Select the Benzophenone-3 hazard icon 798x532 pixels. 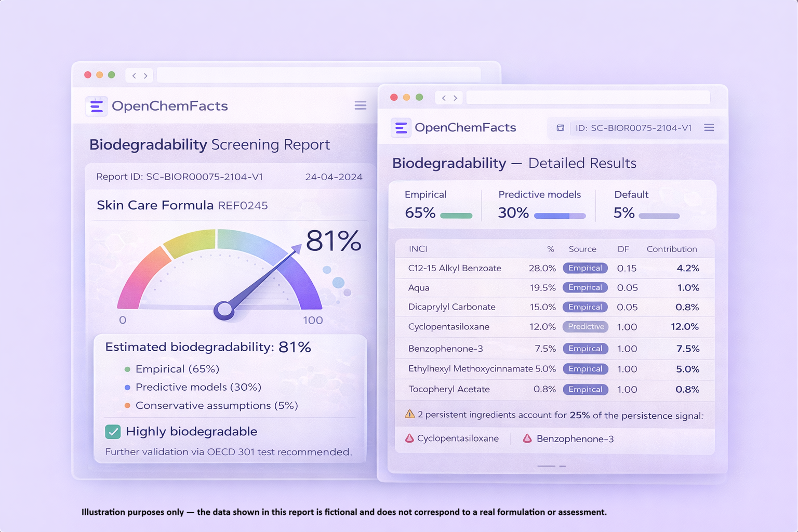point(527,438)
